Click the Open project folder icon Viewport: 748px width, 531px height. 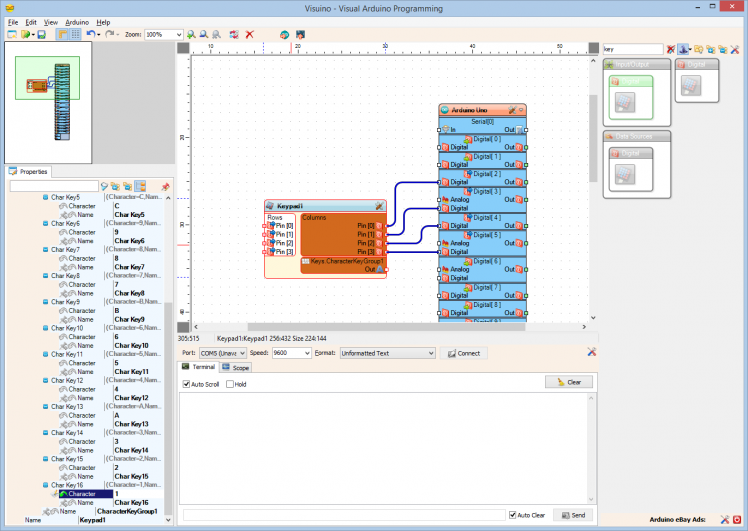[25, 34]
